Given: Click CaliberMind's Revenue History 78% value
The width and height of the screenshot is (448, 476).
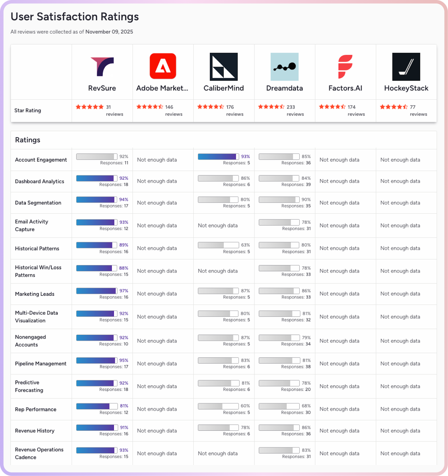Looking at the screenshot, I should [245, 428].
